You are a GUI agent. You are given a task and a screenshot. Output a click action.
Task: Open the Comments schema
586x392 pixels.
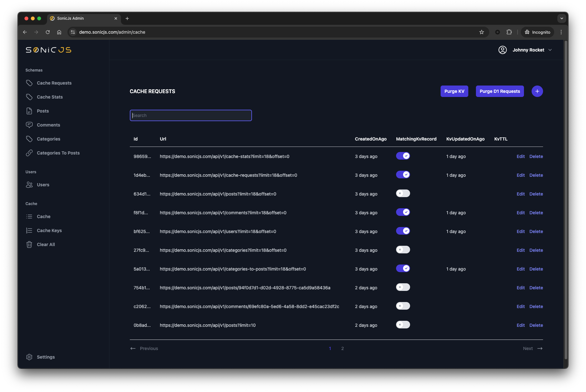click(x=48, y=125)
